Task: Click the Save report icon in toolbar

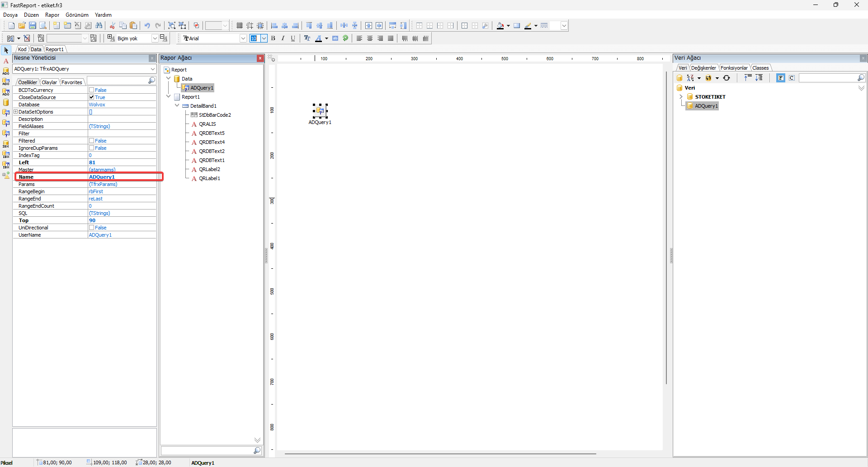Action: pyautogui.click(x=33, y=26)
